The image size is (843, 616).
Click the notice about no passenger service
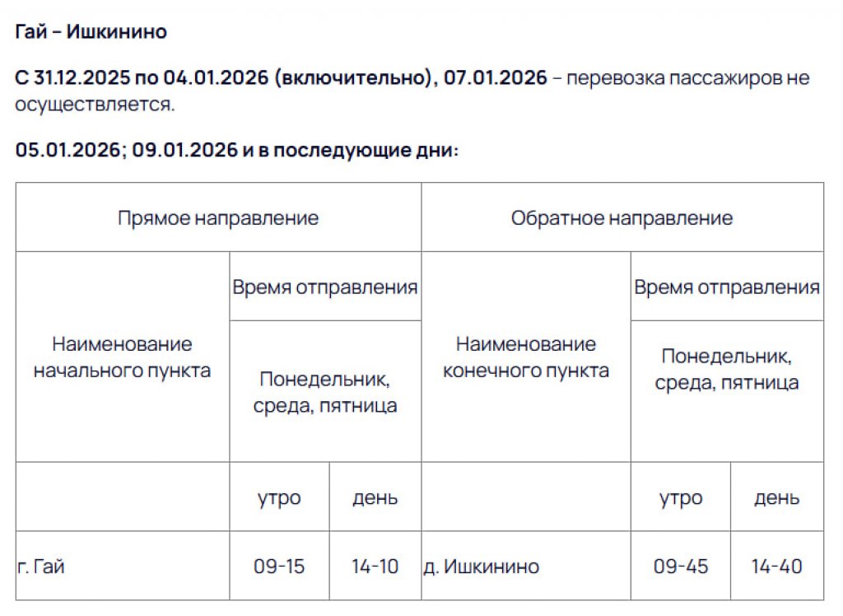click(412, 91)
